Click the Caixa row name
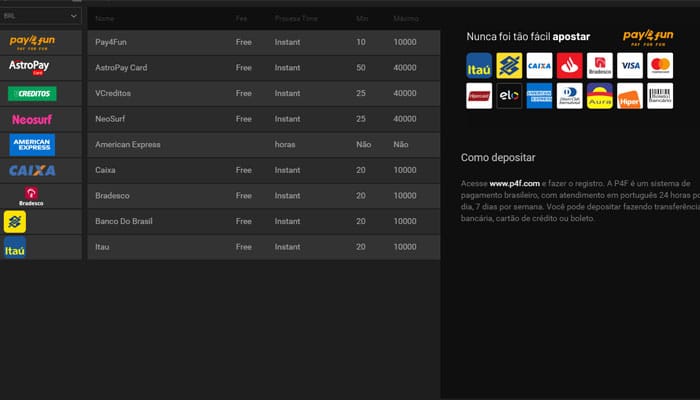 pos(105,170)
